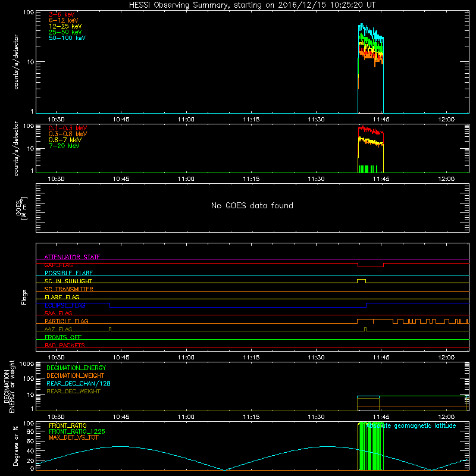Click the 'No GOES data found' message
476x476 pixels.
pyautogui.click(x=252, y=205)
